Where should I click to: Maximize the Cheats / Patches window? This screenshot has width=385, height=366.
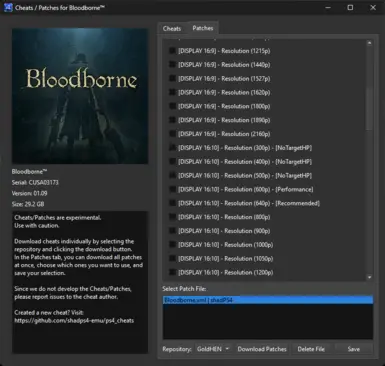350,7
